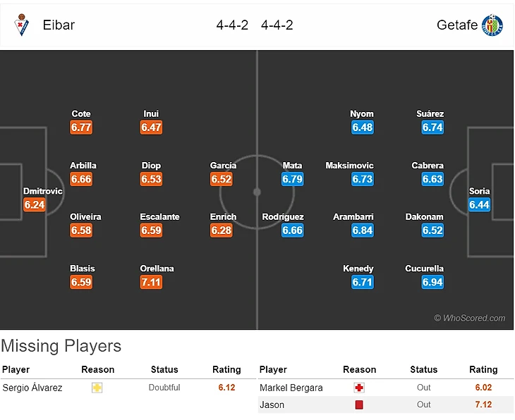Select Dmitrovic's 6.24 goalkeeper rating badge
This screenshot has height=420, width=515.
tap(35, 205)
